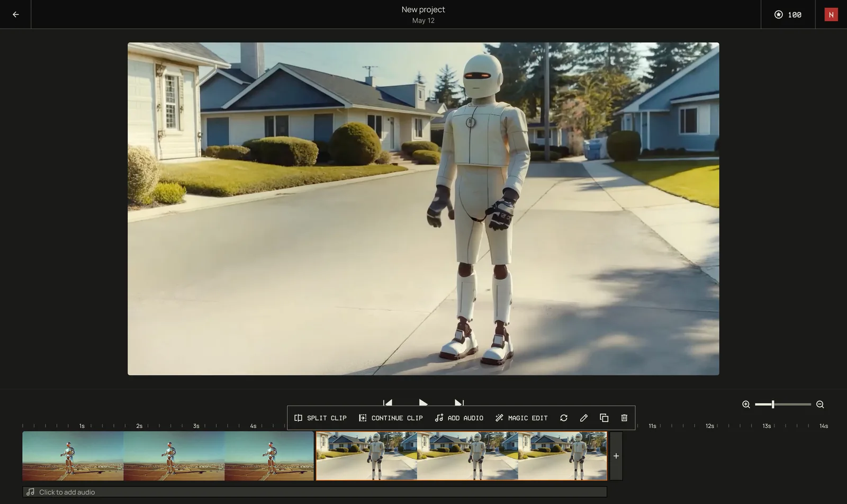
Task: Click the Continue Clip button
Action: pyautogui.click(x=391, y=418)
